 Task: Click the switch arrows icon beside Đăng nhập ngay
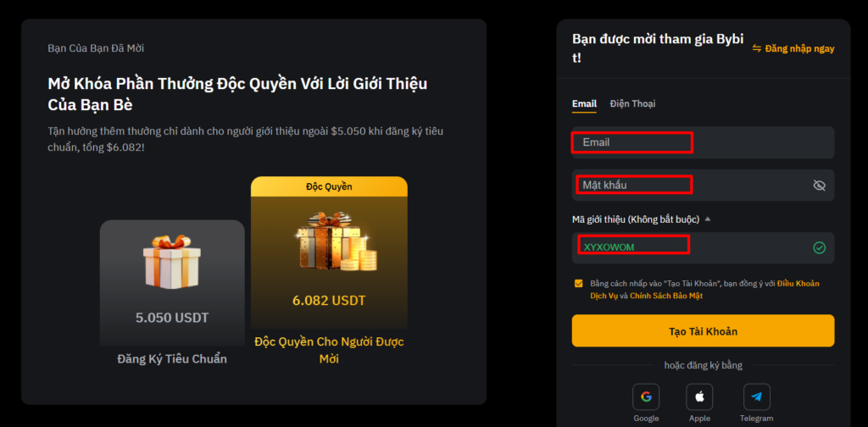(x=757, y=48)
